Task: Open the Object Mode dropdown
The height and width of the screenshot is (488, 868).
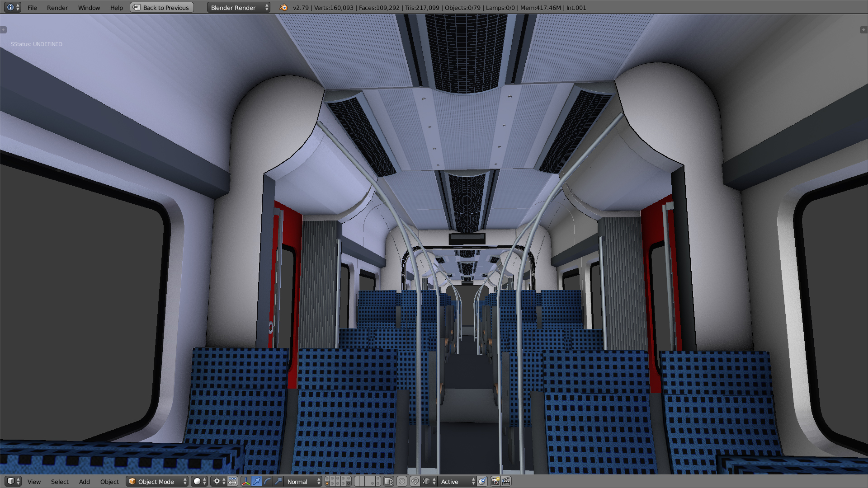Action: point(157,482)
